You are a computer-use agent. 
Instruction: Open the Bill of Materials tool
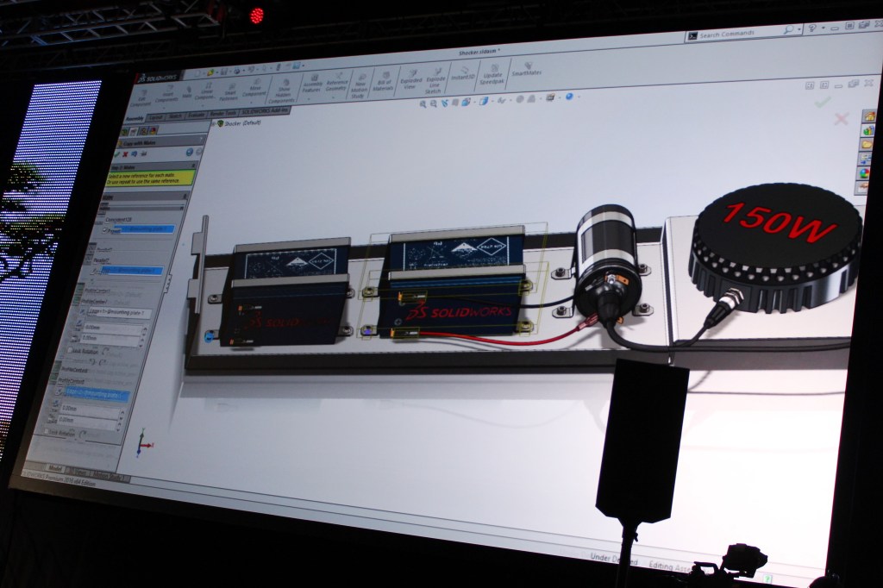(383, 82)
